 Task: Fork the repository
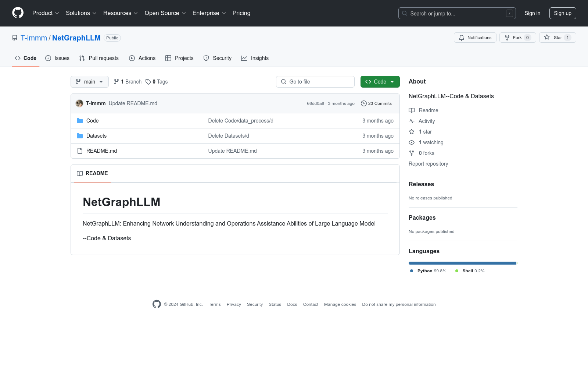517,38
